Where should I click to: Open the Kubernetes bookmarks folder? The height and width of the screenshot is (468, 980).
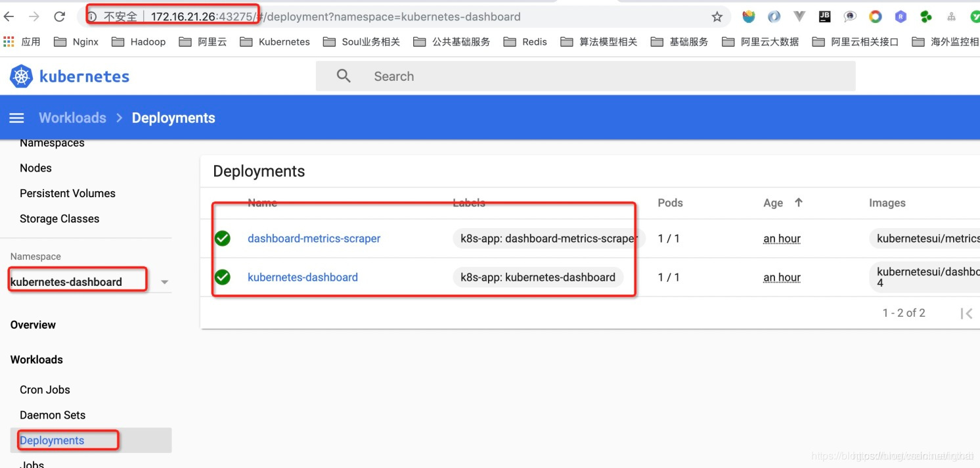point(275,41)
